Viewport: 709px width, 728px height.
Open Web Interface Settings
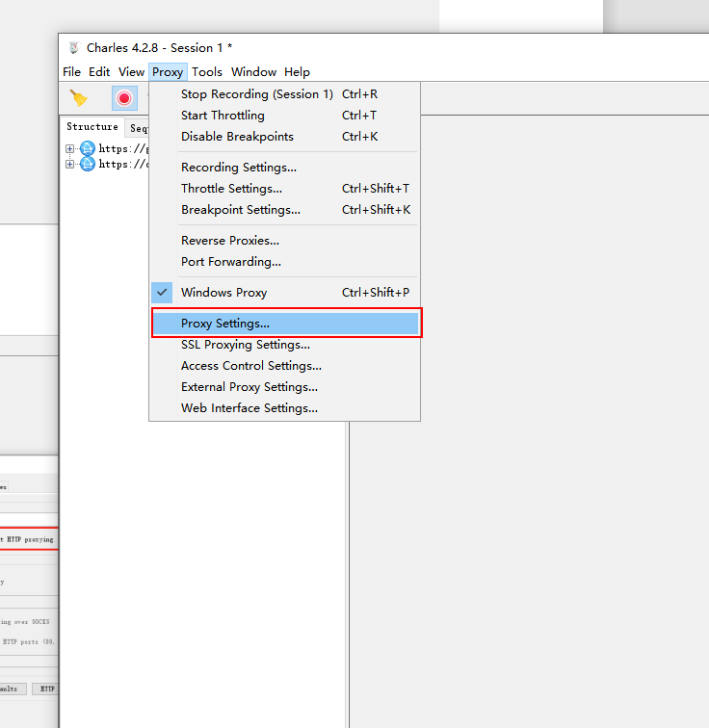[284, 408]
